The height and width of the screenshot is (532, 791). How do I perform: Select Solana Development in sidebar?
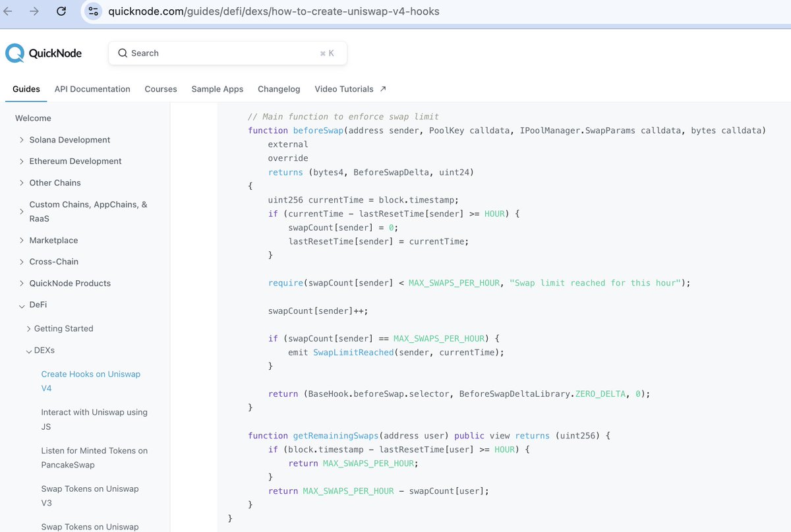click(x=70, y=140)
